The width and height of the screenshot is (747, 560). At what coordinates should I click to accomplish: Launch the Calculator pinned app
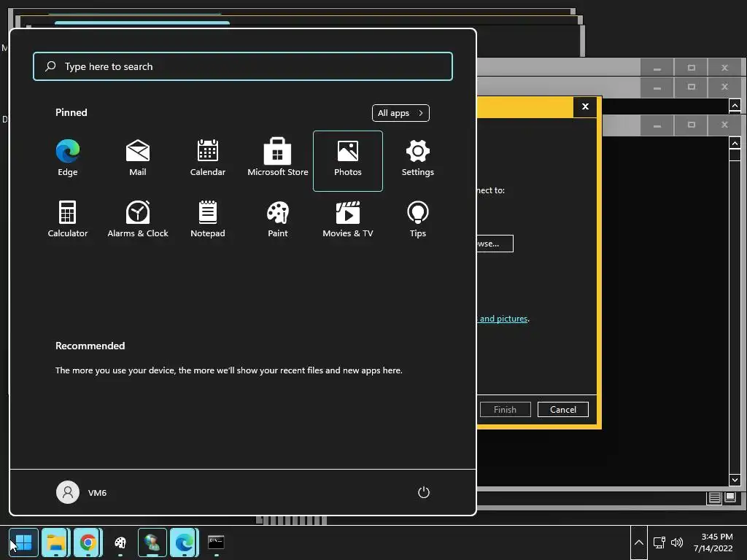(68, 219)
